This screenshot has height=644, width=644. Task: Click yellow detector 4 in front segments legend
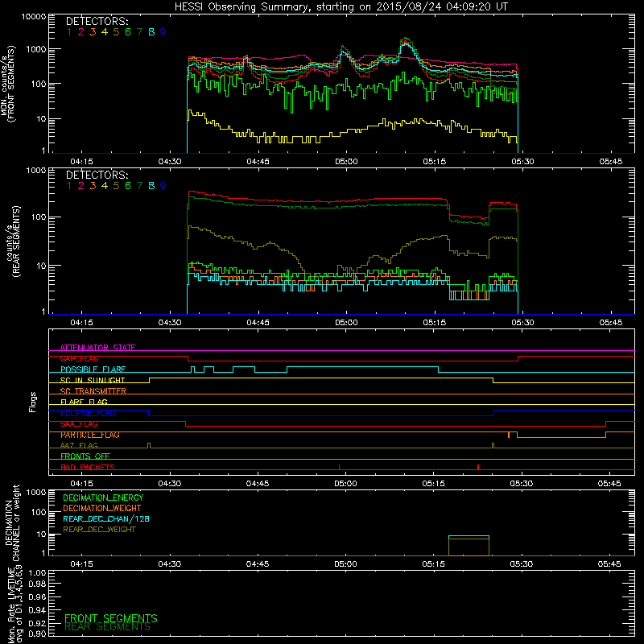point(105,32)
